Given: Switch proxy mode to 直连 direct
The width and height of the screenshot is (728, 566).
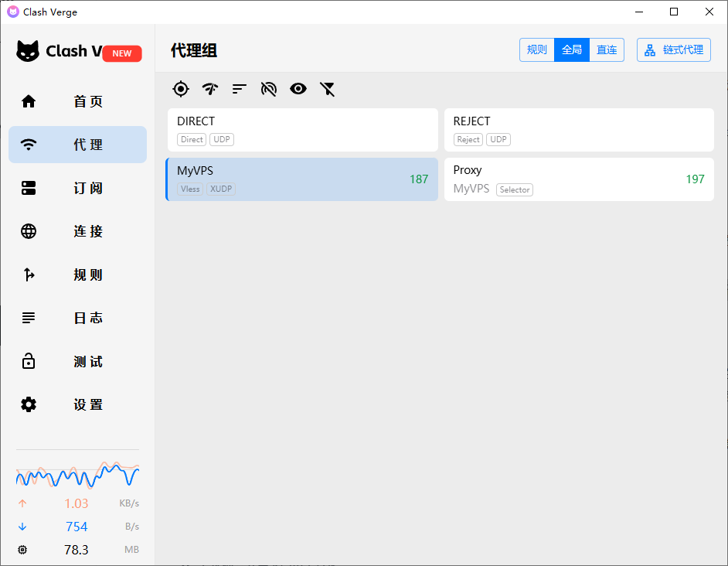Looking at the screenshot, I should click(x=607, y=49).
